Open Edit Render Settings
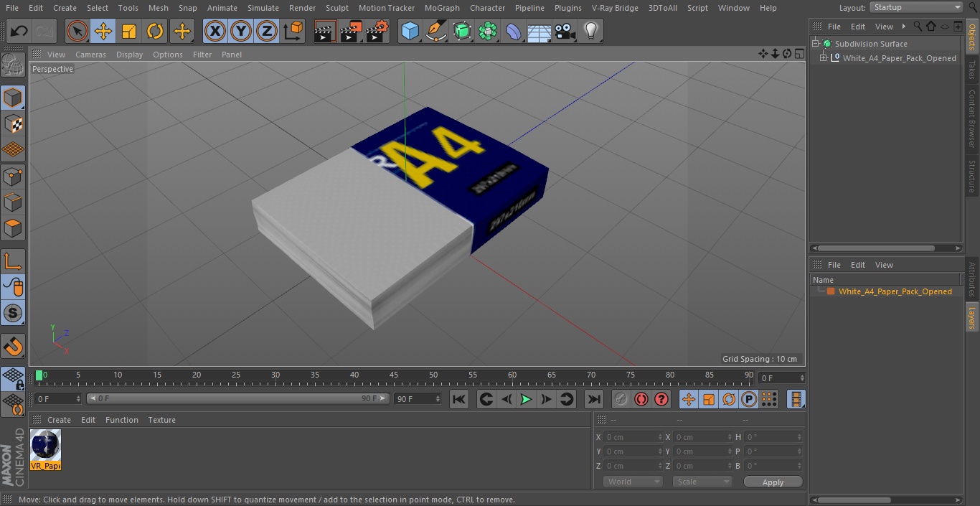The height and width of the screenshot is (506, 980). [x=377, y=31]
